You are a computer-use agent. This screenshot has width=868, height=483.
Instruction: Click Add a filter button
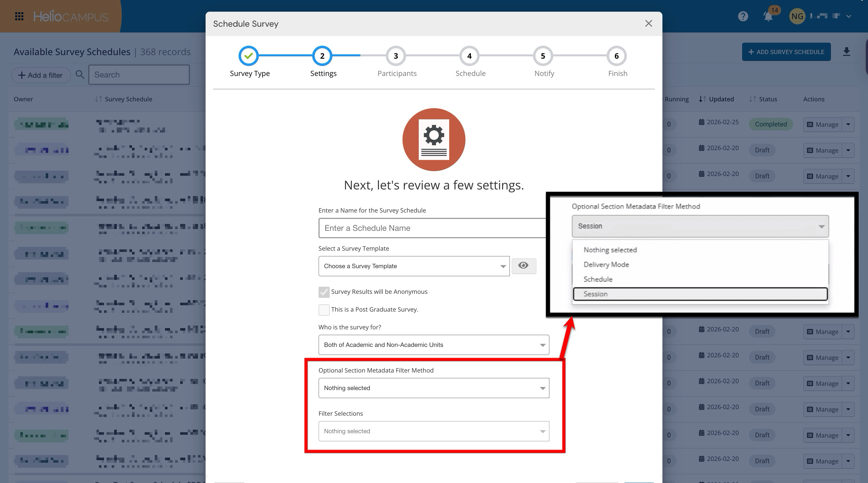(x=40, y=75)
